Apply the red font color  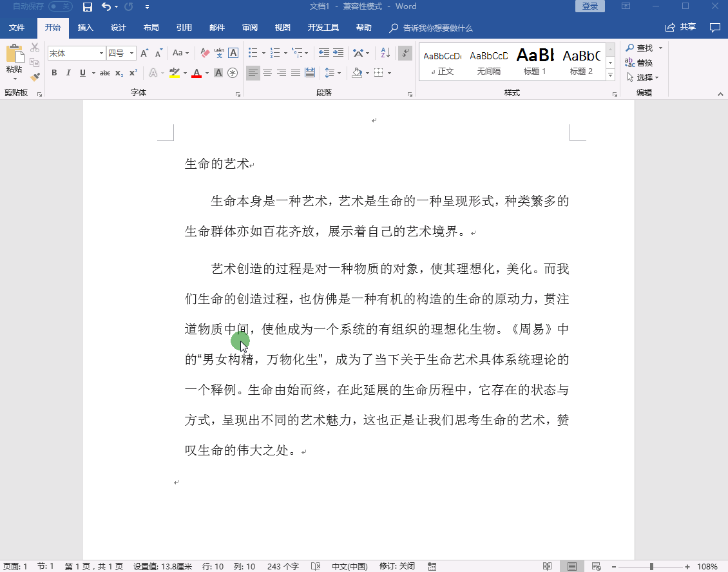(196, 73)
